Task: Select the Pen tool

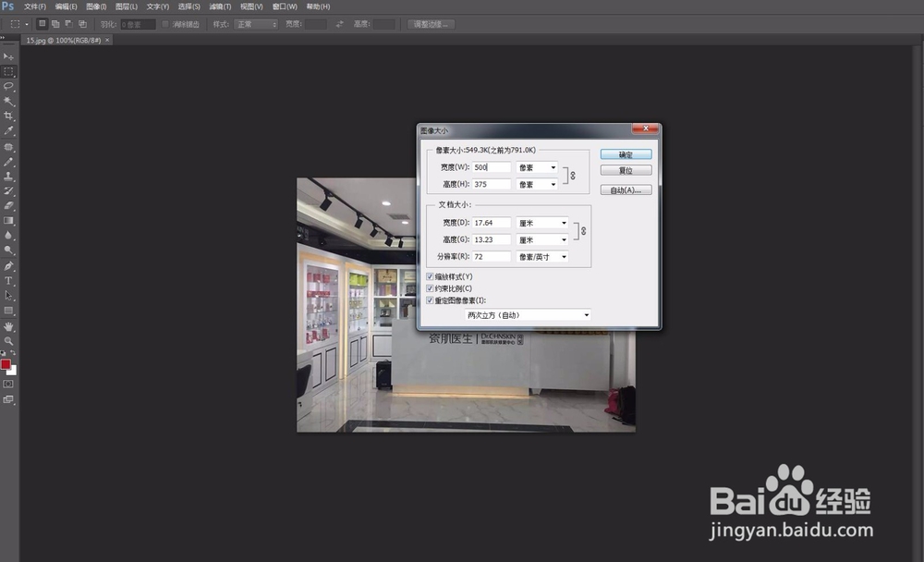Action: [x=8, y=266]
